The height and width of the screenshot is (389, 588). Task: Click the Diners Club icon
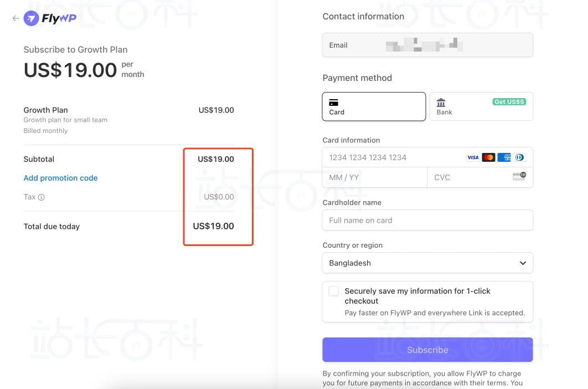(x=519, y=157)
